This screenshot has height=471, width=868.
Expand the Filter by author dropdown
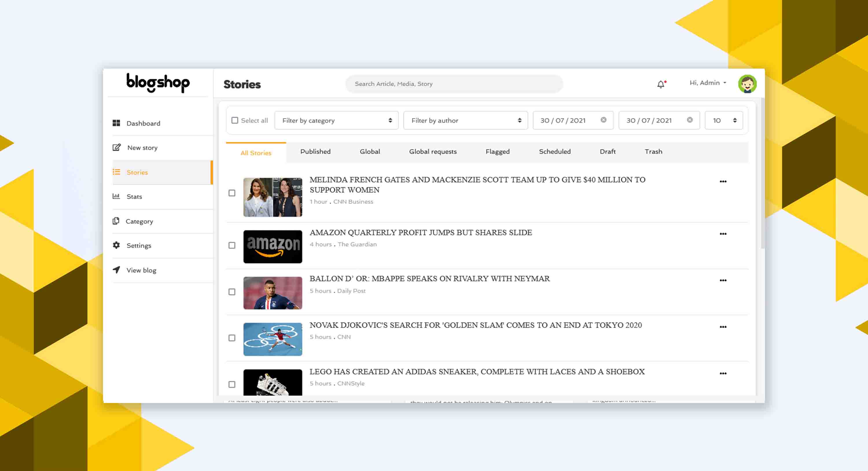point(465,120)
